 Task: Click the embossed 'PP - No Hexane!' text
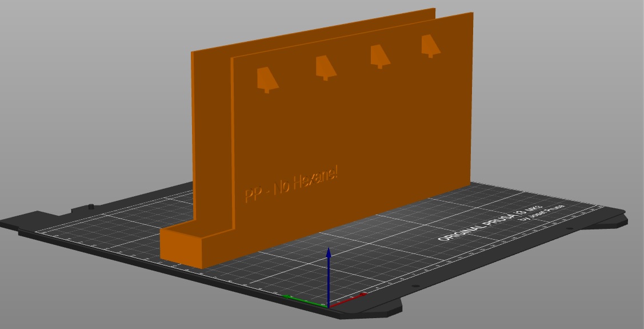click(x=291, y=184)
